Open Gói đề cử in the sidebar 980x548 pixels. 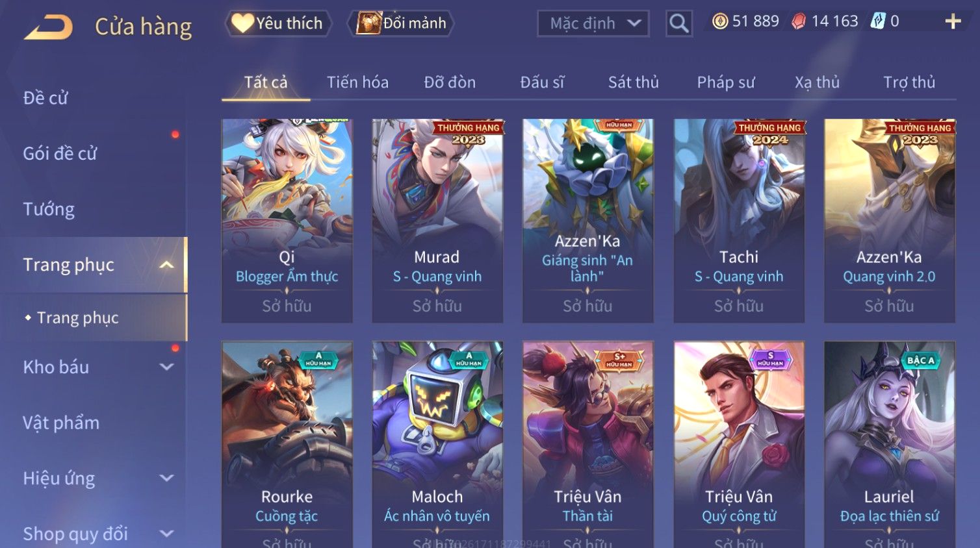pos(60,153)
